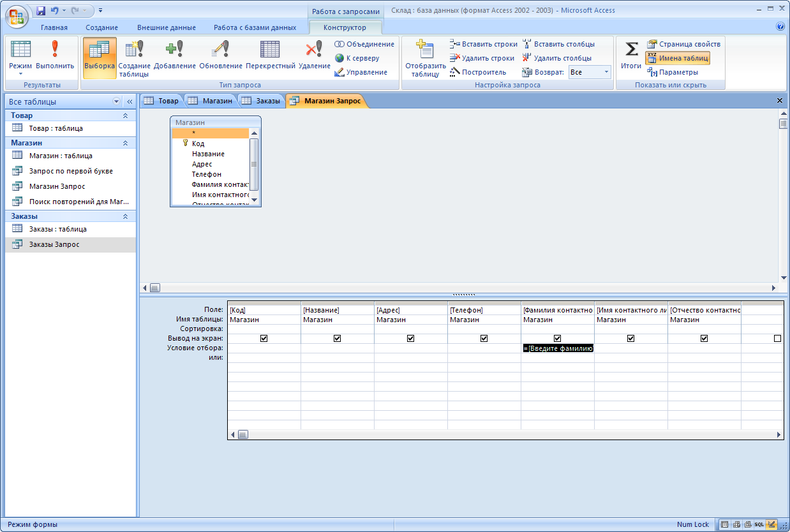Open Товар : таблица in navigation pane
The width and height of the screenshot is (790, 532).
70,128
